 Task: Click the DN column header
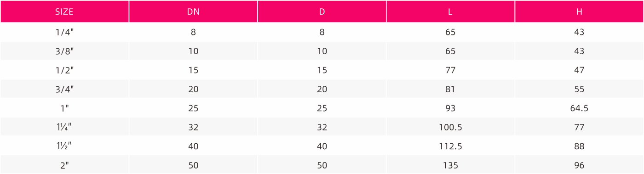tap(193, 11)
